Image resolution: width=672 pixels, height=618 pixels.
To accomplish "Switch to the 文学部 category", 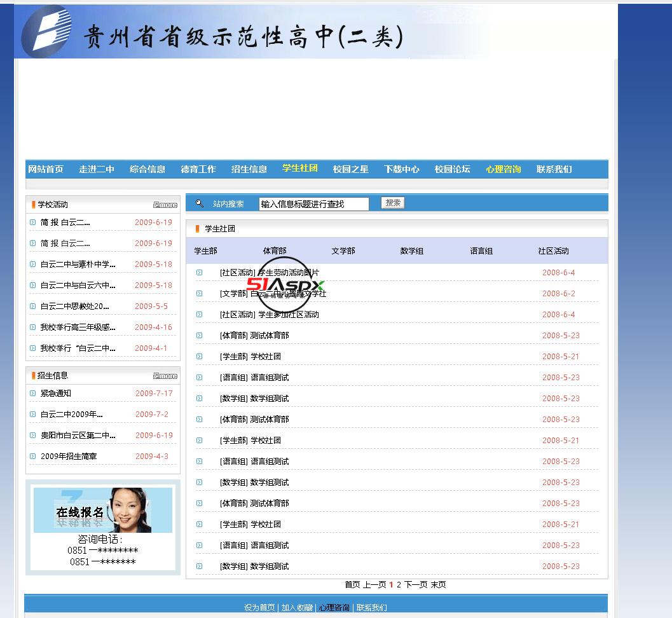I will coord(343,251).
